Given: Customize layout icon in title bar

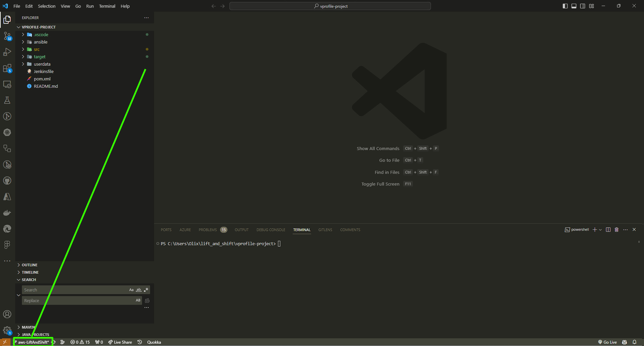Looking at the screenshot, I should tap(591, 6).
